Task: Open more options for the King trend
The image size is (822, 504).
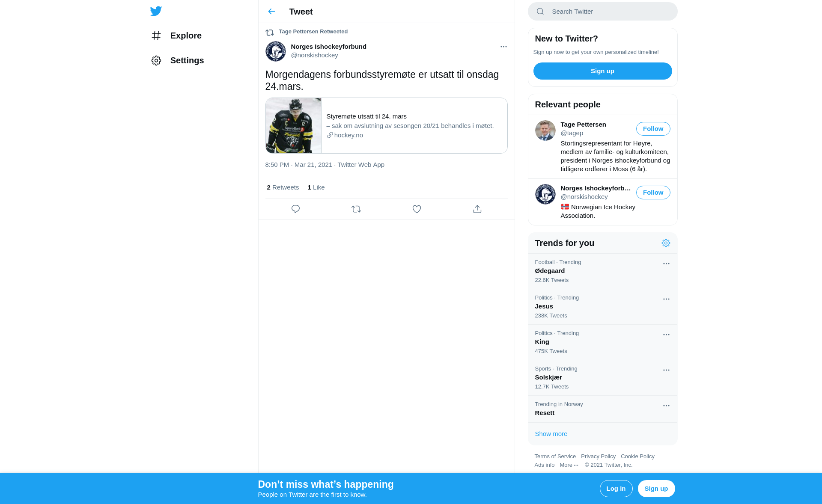Action: [666, 335]
